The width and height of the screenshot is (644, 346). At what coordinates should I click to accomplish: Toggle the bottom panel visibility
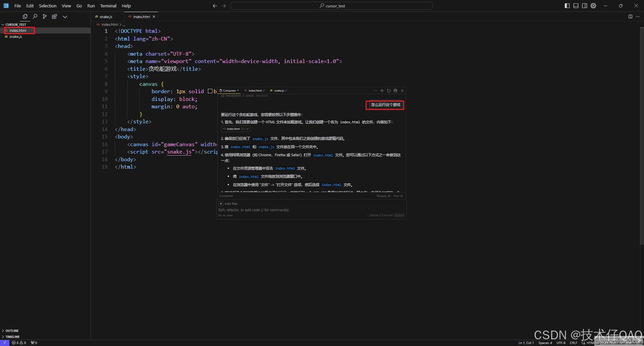[x=576, y=6]
